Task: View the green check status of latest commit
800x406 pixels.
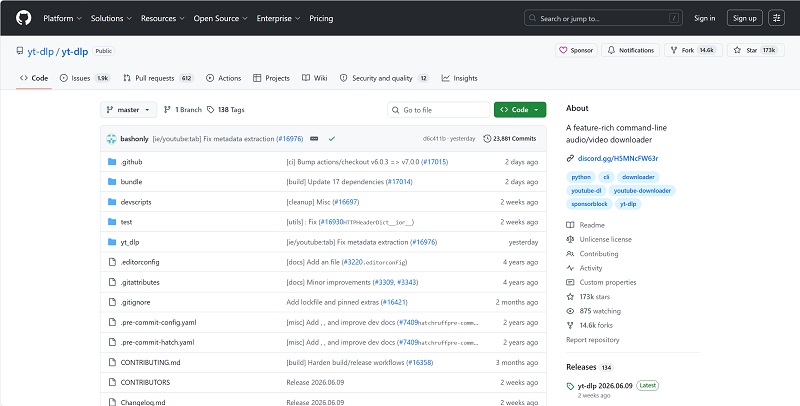Action: [332, 139]
